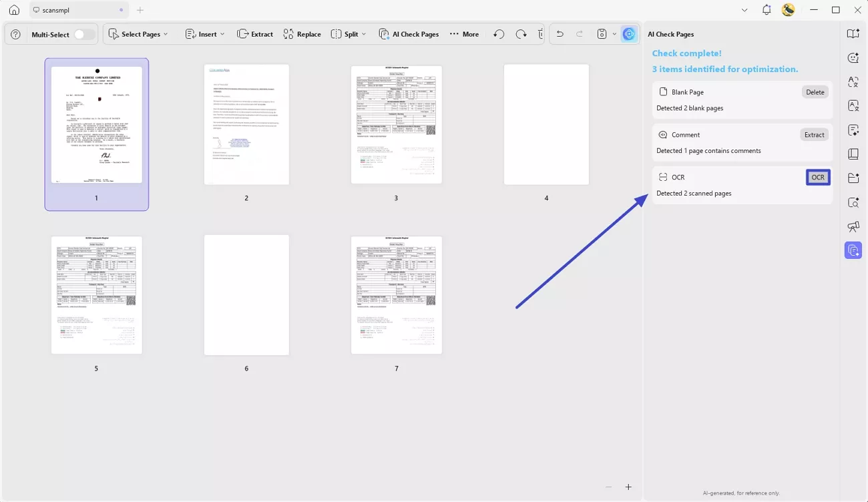
Task: Click the Delete button for Blank Page
Action: [815, 91]
